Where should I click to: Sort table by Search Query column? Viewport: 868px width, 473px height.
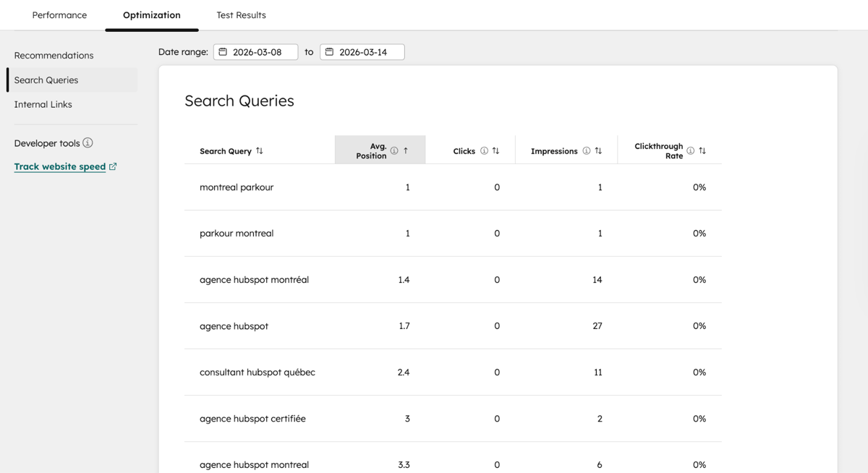260,151
